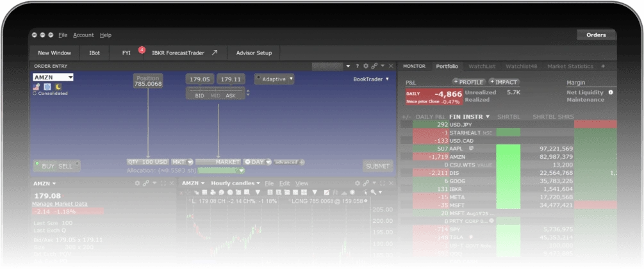The width and height of the screenshot is (644, 269).
Task: Toggle the Adaptive algo indicator dot
Action: point(258,77)
